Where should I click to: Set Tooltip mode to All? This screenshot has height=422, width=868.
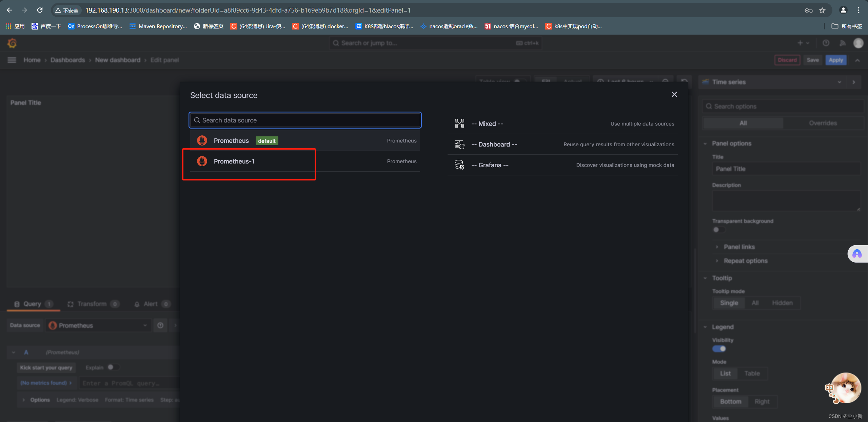click(755, 303)
